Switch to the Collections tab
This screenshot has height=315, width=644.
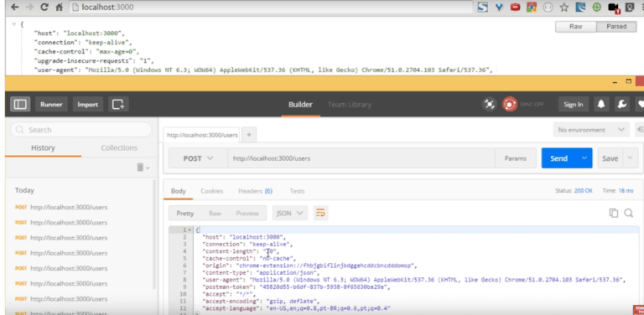(x=119, y=147)
